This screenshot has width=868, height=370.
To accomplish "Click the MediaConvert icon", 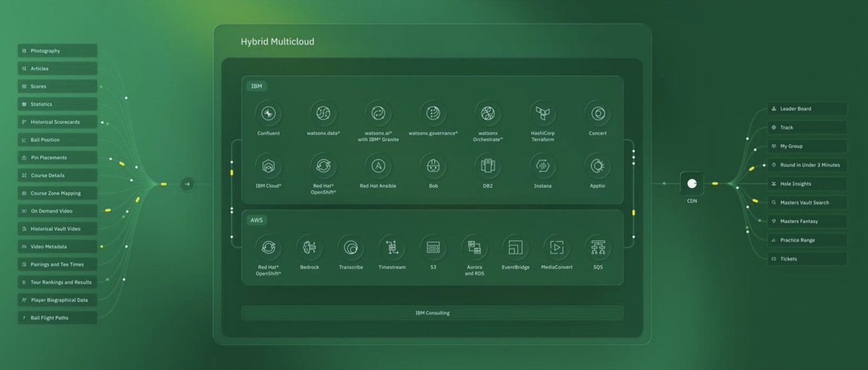I will (x=557, y=247).
